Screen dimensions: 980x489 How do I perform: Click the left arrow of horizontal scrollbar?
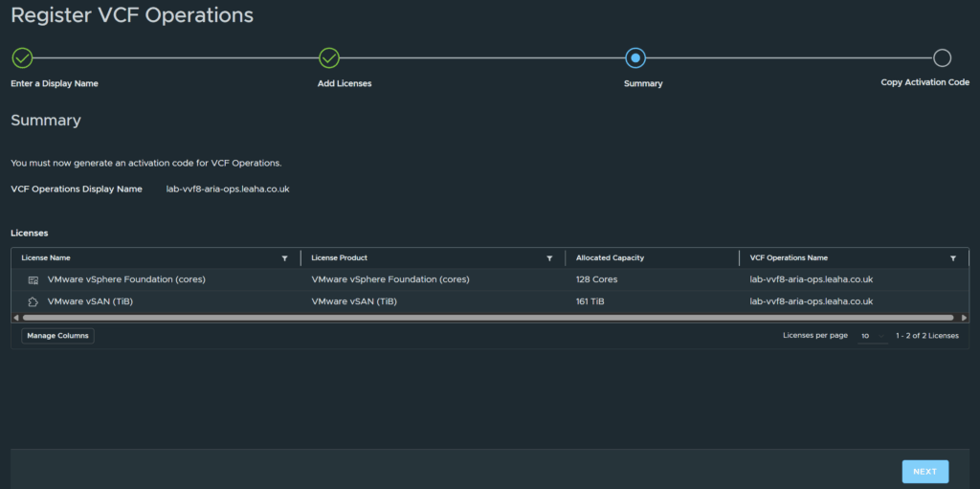coord(15,318)
